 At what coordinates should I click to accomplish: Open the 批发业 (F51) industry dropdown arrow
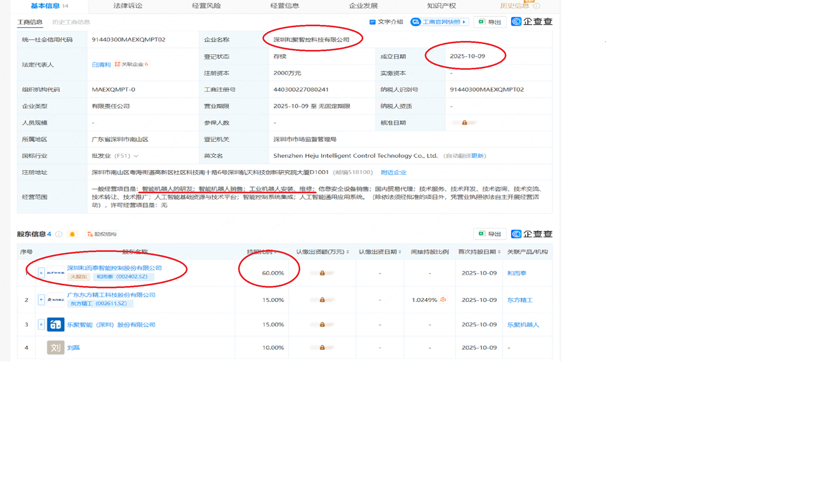point(136,156)
